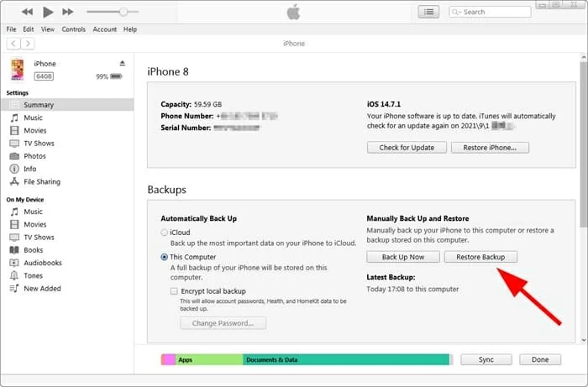Image resolution: width=588 pixels, height=387 pixels.
Task: Select the This Computer radio button
Action: click(x=164, y=257)
